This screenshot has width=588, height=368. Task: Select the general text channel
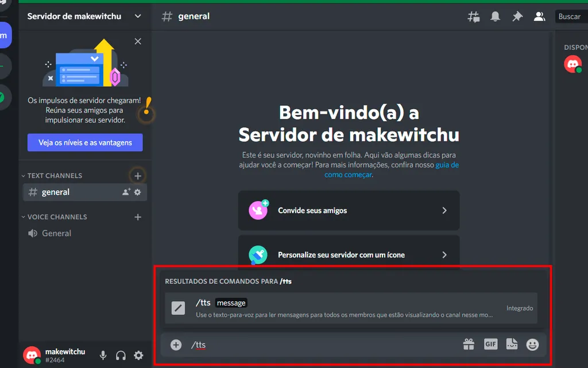[57, 192]
